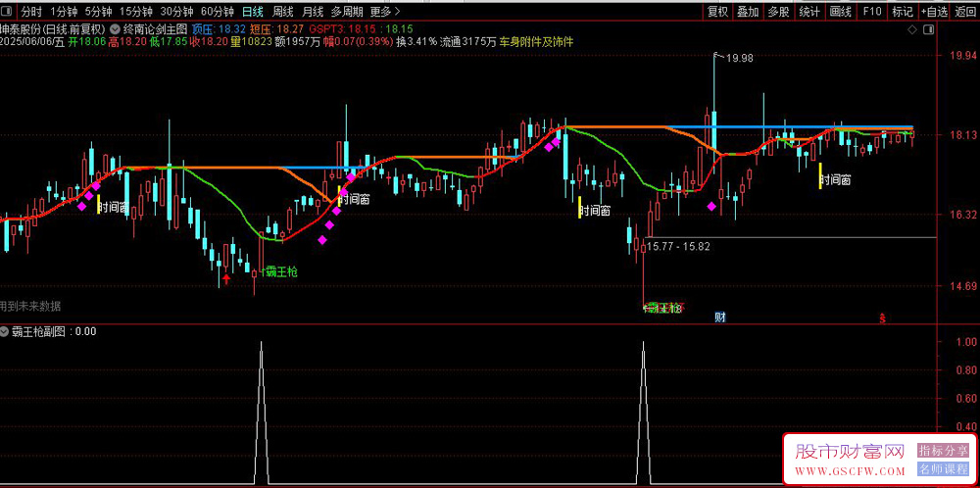Open F10 company info

[872, 11]
